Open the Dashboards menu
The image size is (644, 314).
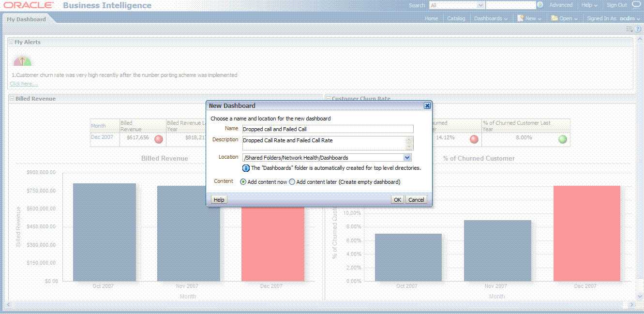pos(490,18)
